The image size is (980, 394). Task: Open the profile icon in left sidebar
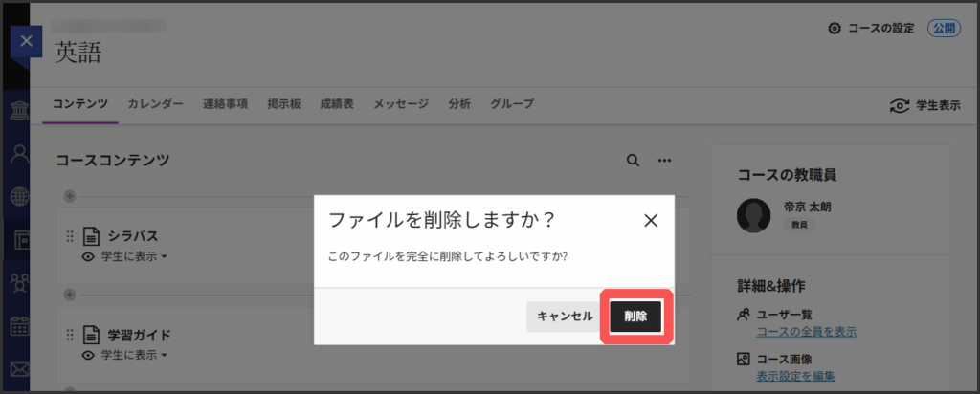pyautogui.click(x=18, y=154)
